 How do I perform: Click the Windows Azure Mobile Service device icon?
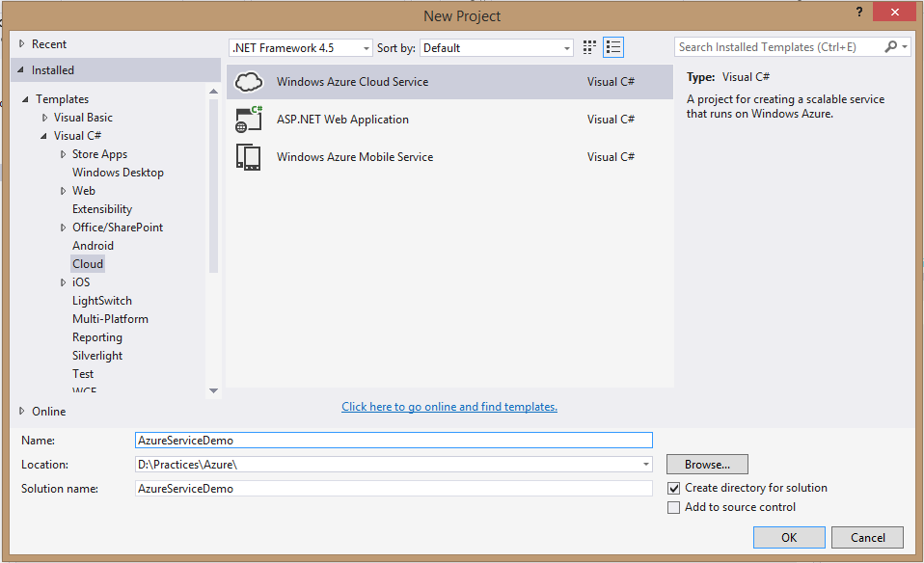pyautogui.click(x=248, y=157)
